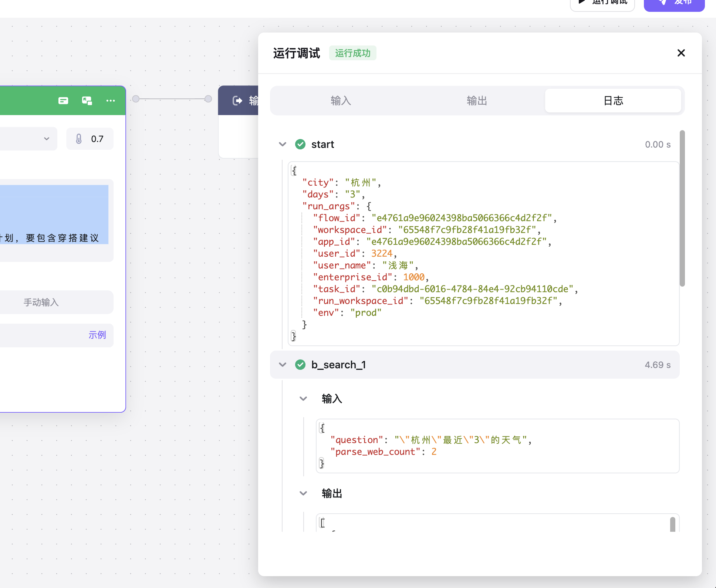Collapse the 输出 section of b_search_1
The height and width of the screenshot is (588, 716).
coord(303,493)
